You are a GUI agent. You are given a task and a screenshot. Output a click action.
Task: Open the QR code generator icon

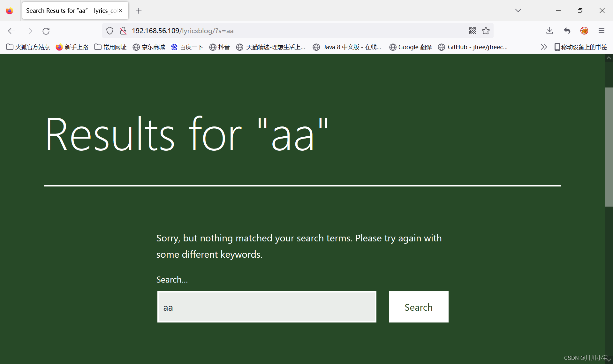(x=472, y=31)
